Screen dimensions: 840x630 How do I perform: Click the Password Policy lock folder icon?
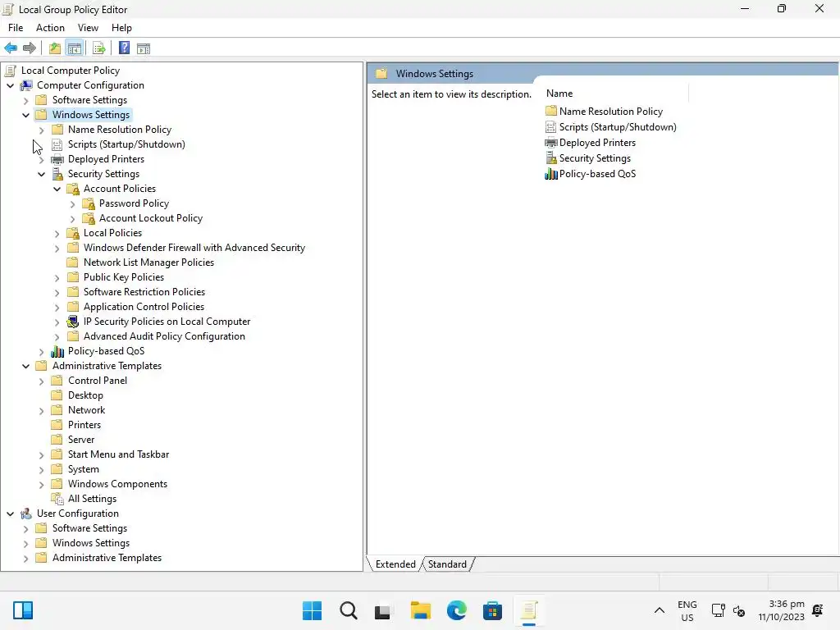(89, 203)
